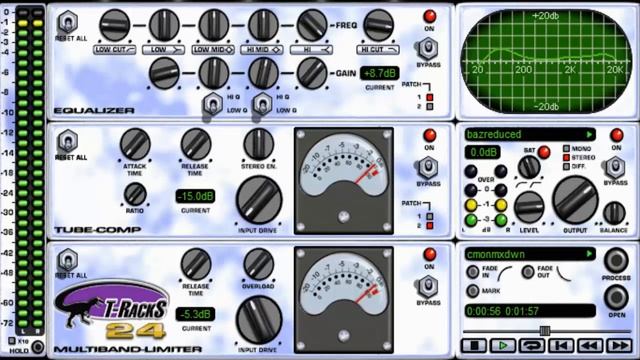Toggle the loop playback button
The width and height of the screenshot is (640, 360).
tap(532, 346)
